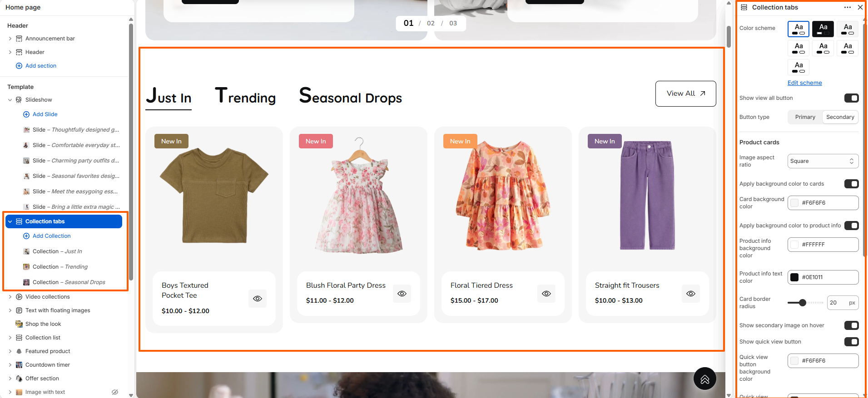Click the Offer section icon
The image size is (868, 398).
click(x=19, y=378)
